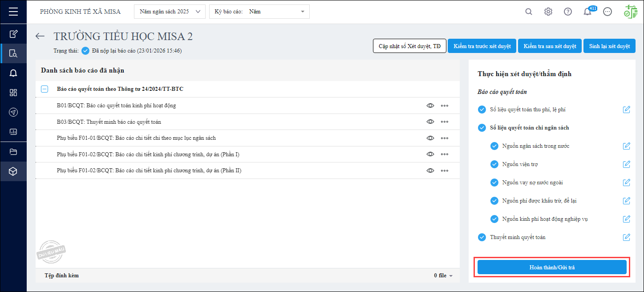Open Kỳ báo cáo Năm dropdown

point(259,12)
